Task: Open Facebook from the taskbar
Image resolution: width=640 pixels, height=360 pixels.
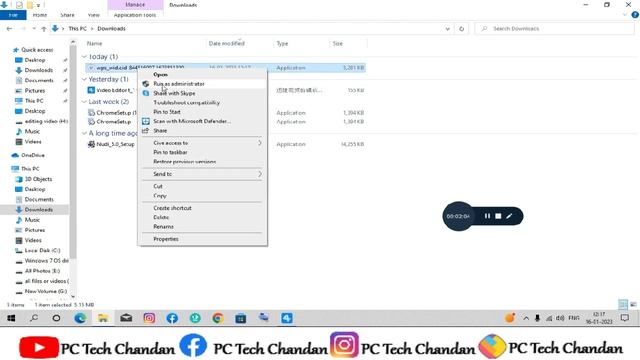Action: [x=172, y=318]
